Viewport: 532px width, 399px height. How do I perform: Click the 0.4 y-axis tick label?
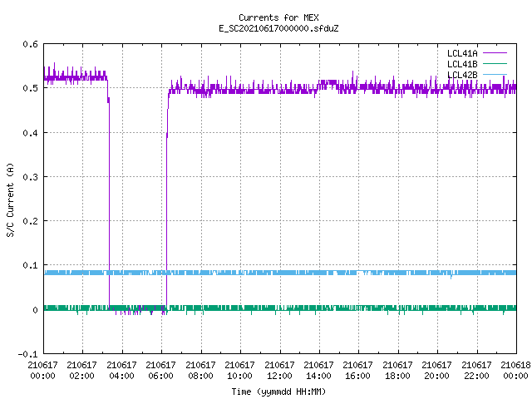coord(30,133)
